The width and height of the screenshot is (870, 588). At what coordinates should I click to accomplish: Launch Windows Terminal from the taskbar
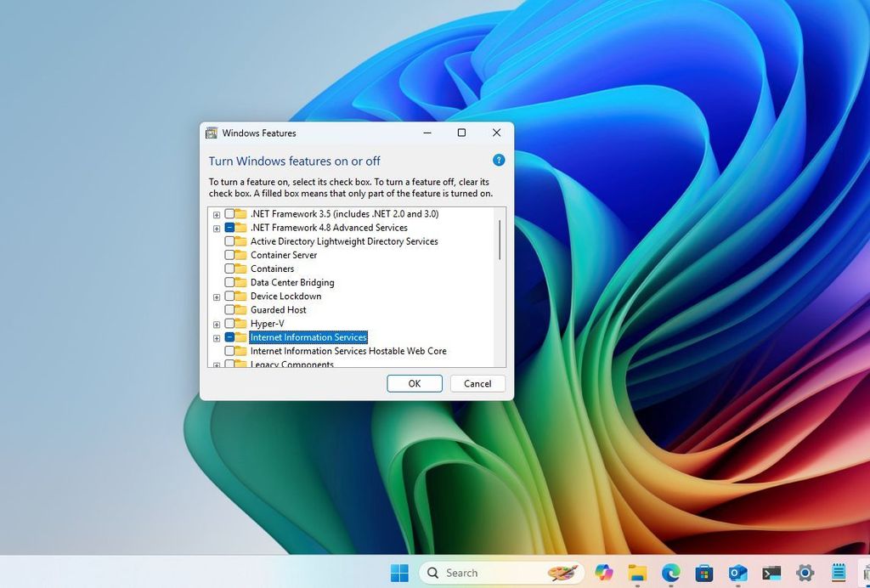click(x=771, y=572)
